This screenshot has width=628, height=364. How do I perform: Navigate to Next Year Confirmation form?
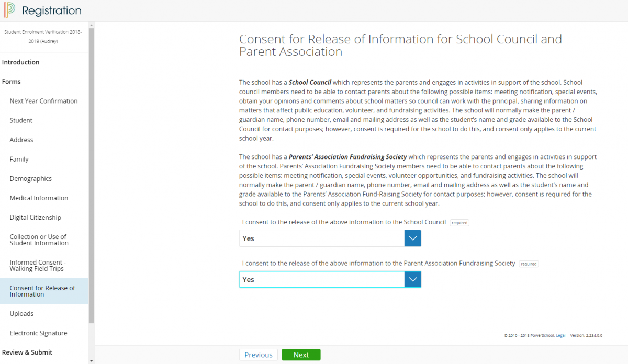click(x=43, y=101)
